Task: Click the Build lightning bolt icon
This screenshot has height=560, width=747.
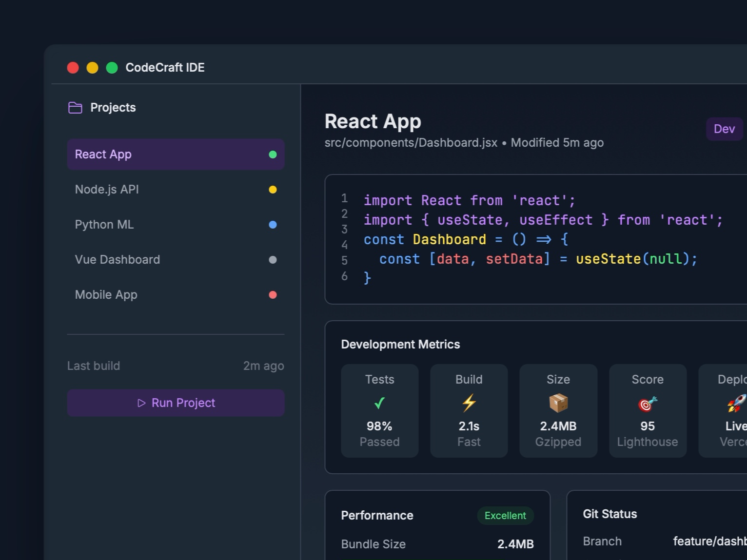Action: [x=469, y=403]
